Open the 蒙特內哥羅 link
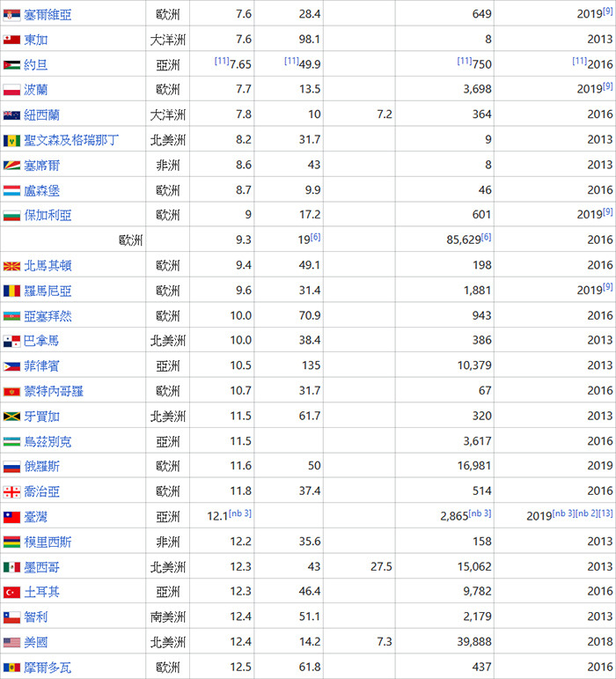The height and width of the screenshot is (679, 616). [x=54, y=392]
